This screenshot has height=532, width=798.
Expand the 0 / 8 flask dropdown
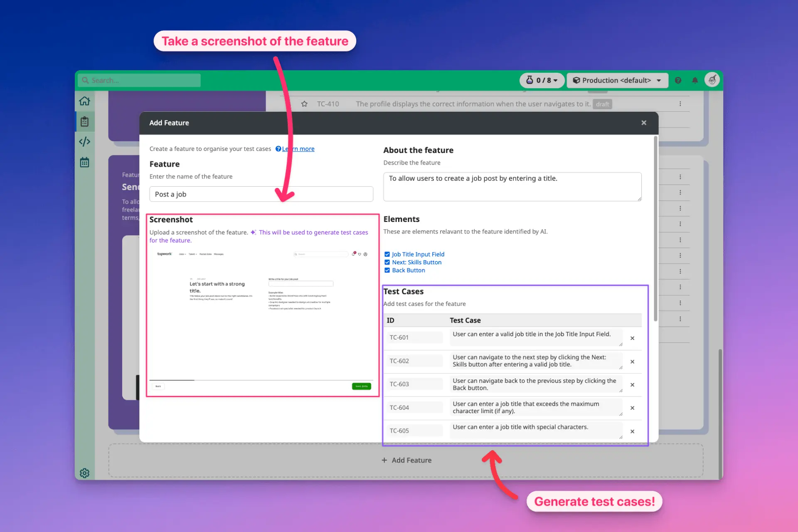(542, 80)
